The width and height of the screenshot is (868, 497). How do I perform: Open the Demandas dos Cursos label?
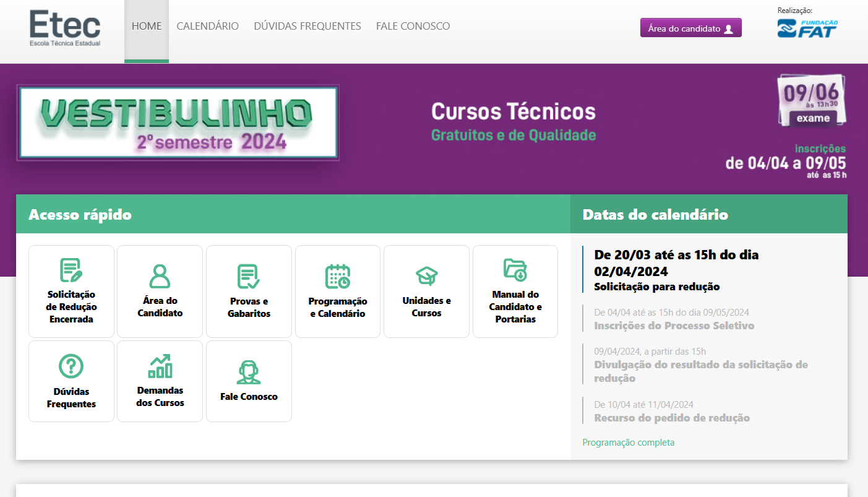[160, 397]
